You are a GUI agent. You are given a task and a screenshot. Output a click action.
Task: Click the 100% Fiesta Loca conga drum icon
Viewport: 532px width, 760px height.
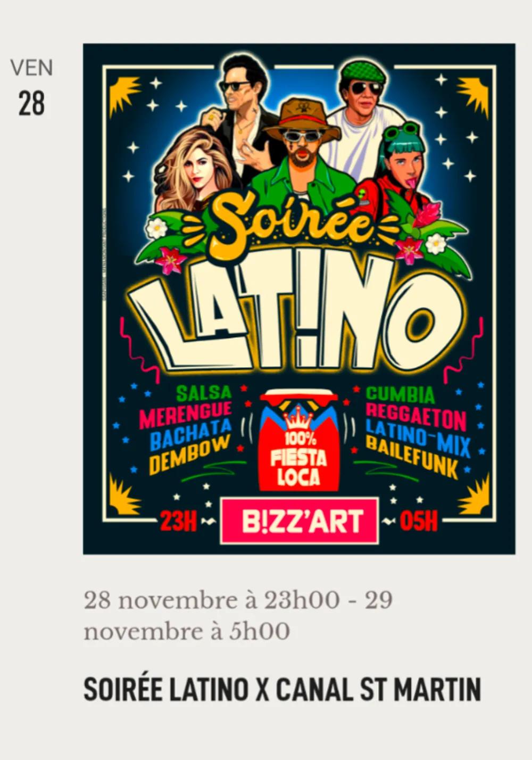(x=299, y=441)
